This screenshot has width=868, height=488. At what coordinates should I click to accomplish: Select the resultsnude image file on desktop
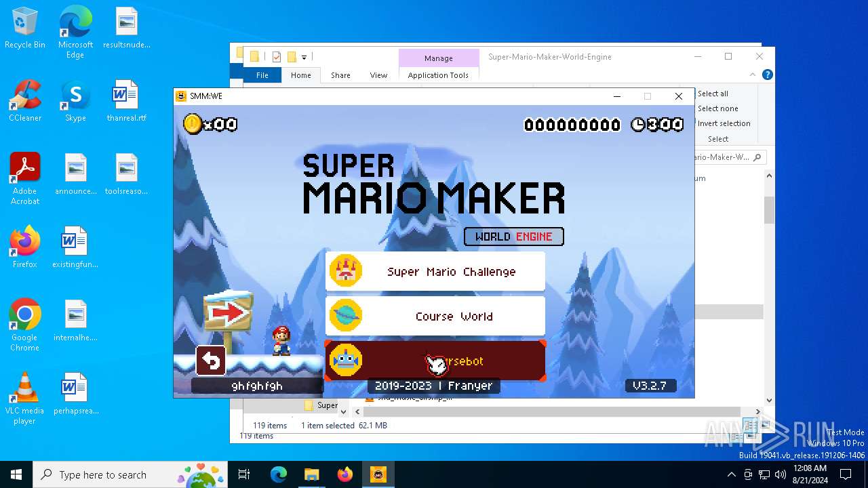(x=127, y=28)
